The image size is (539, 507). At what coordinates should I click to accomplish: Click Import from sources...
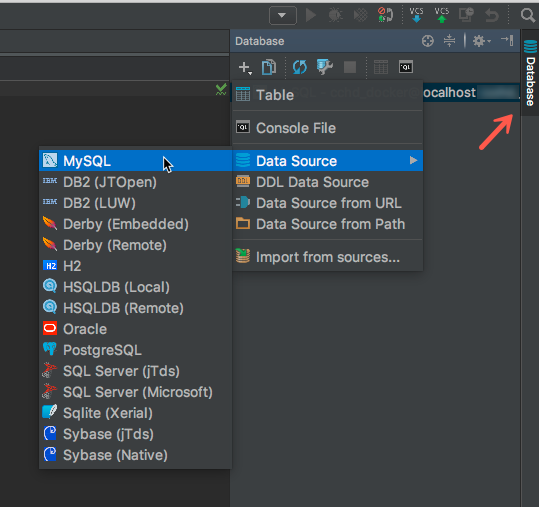(x=328, y=257)
